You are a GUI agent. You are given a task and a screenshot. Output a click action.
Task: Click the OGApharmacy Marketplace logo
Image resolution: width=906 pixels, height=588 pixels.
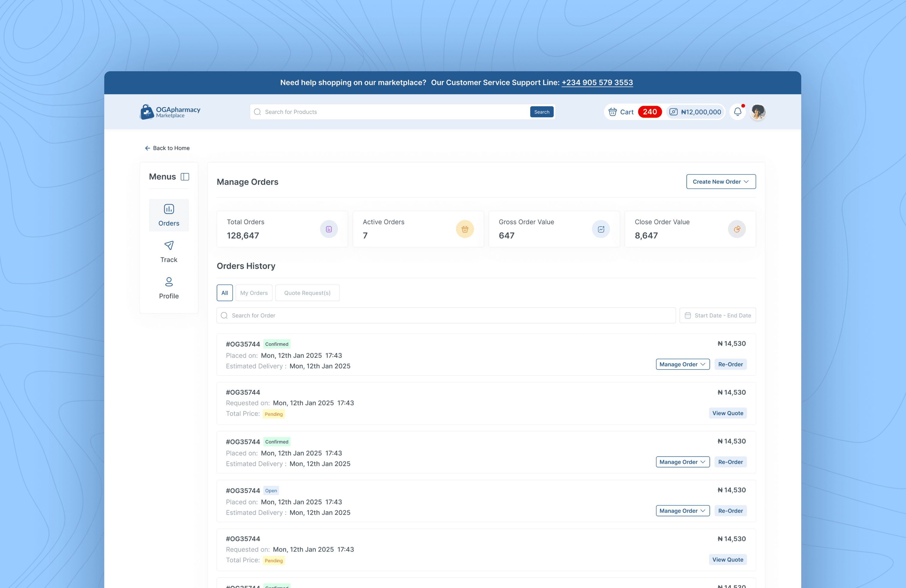[x=170, y=112]
